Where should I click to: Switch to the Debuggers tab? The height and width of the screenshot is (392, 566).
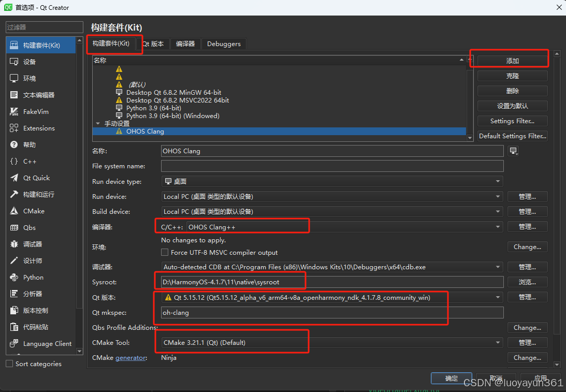tap(224, 43)
